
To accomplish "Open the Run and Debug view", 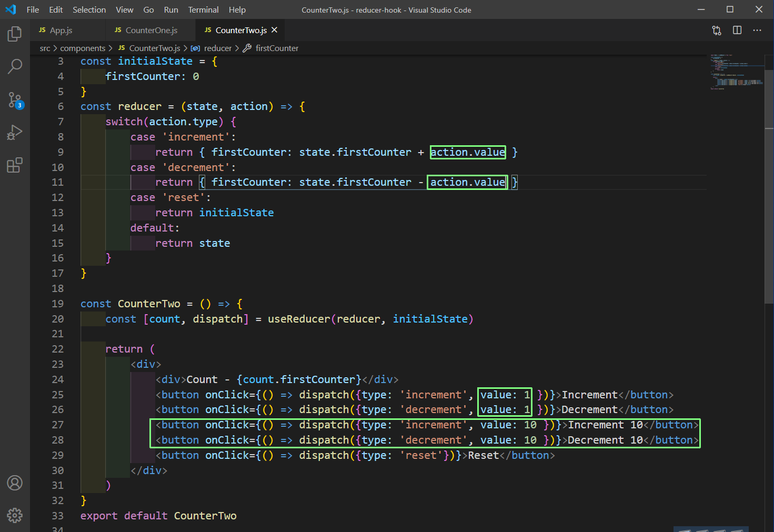I will [15, 133].
